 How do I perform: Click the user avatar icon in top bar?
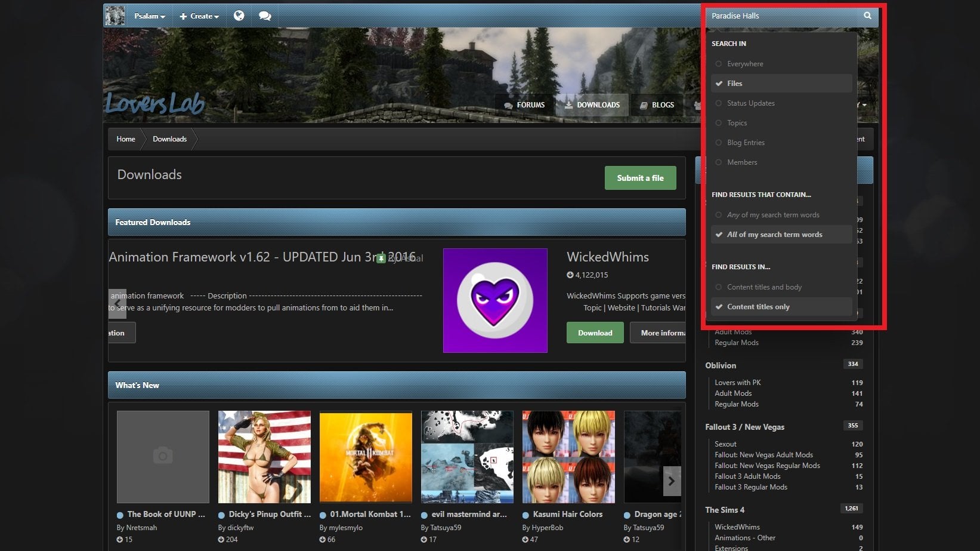coord(115,16)
